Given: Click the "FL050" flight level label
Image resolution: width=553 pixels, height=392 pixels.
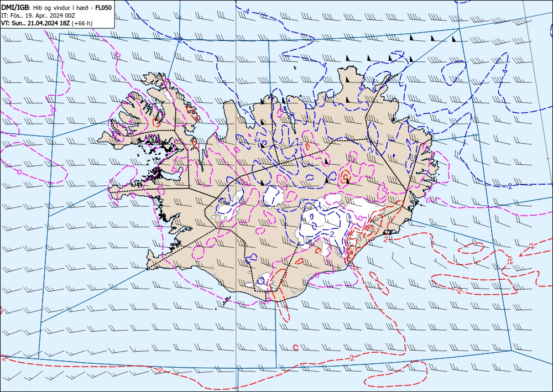Looking at the screenshot, I should [x=104, y=7].
